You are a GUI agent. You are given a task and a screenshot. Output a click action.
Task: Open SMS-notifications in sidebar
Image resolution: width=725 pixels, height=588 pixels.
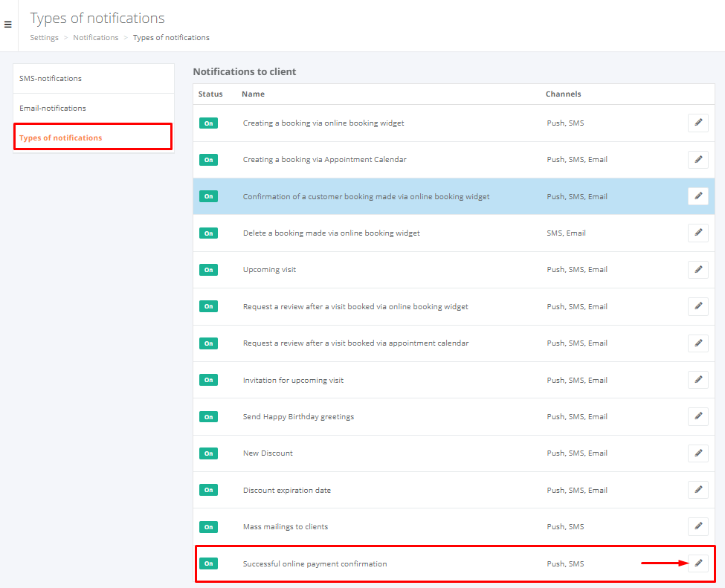(x=51, y=78)
